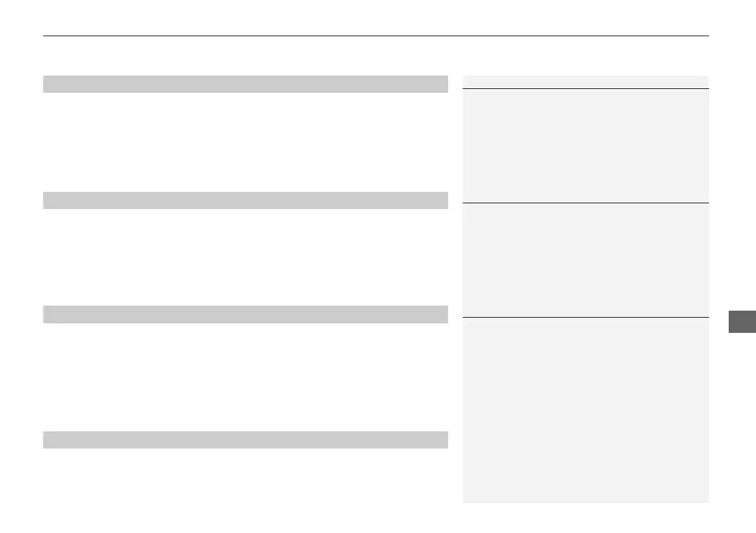Select the middle light gray sidebar panel
The height and width of the screenshot is (533, 756).
(585, 260)
